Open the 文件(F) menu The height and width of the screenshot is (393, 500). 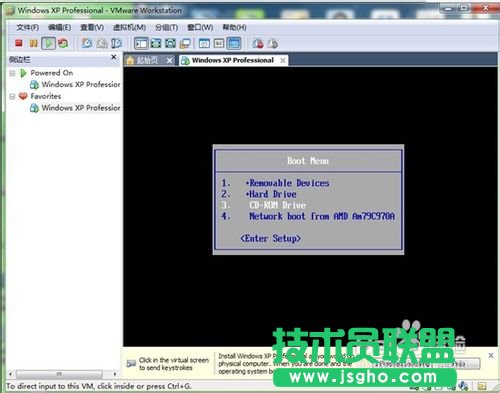[28, 27]
